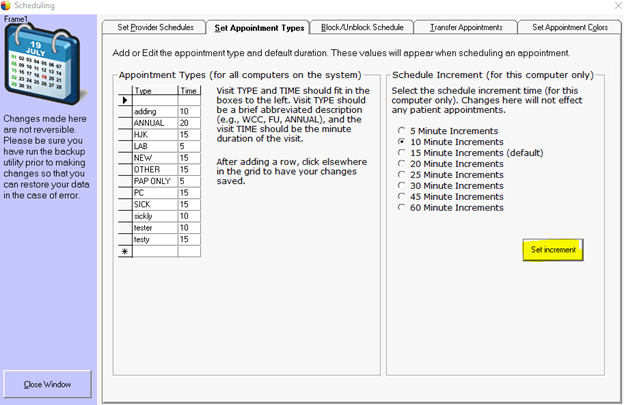This screenshot has height=405, width=624.
Task: Click the PC type cell
Action: pyautogui.click(x=155, y=193)
